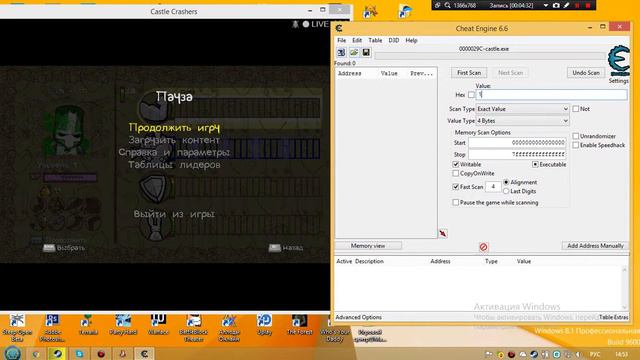Click the Skype taskbar icon
The width and height of the screenshot is (640, 360).
click(79, 353)
